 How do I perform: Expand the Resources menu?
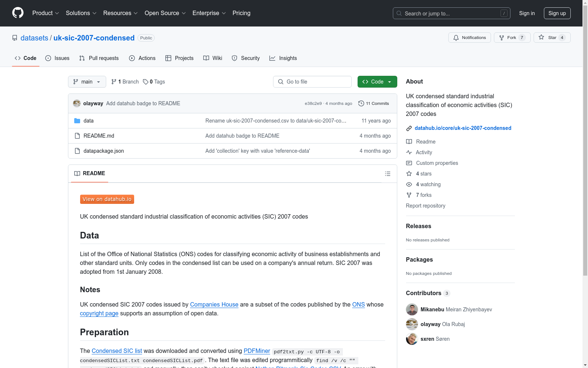[x=121, y=13]
